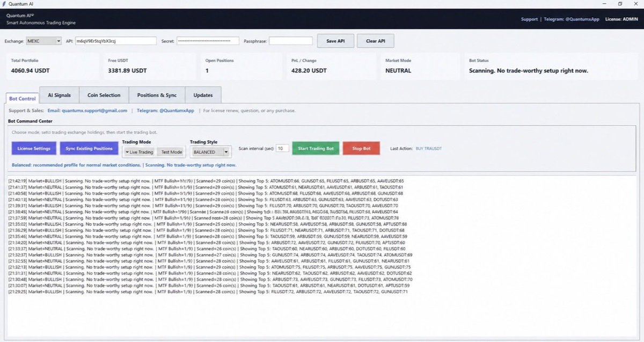
Task: Click the Bot Status scanning message
Action: [x=529, y=70]
